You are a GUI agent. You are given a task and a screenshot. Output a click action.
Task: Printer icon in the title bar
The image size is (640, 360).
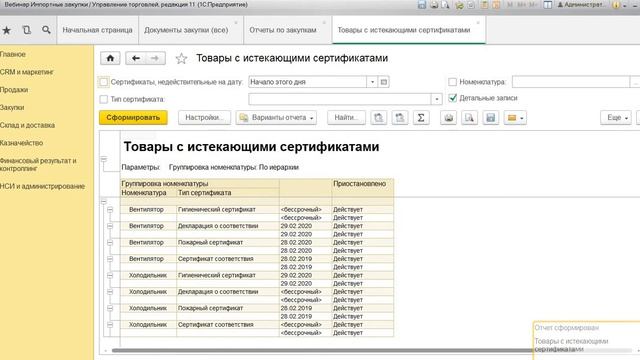coord(434,5)
